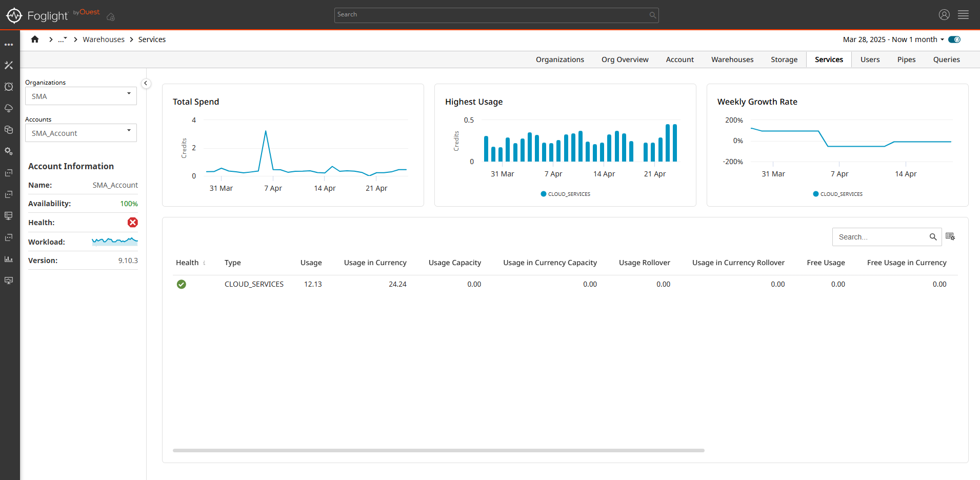Open the gears settings icon in sidebar
Viewport: 980px width, 480px height.
tap(9, 151)
